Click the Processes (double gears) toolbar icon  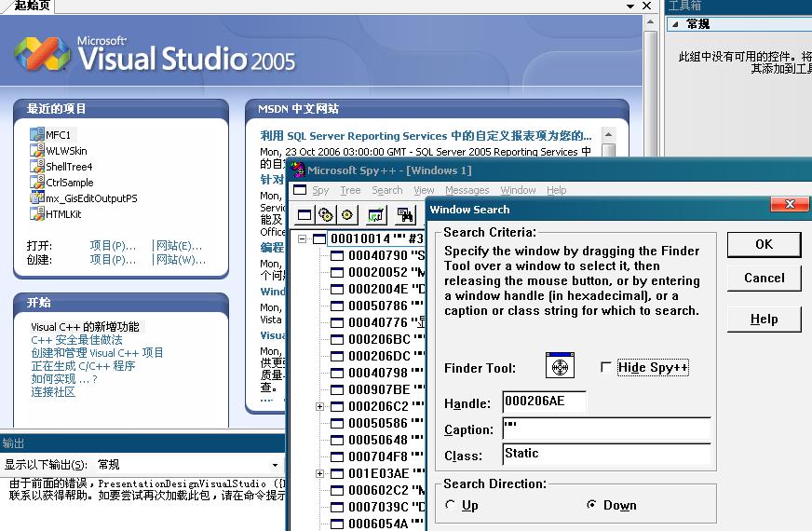pyautogui.click(x=326, y=214)
